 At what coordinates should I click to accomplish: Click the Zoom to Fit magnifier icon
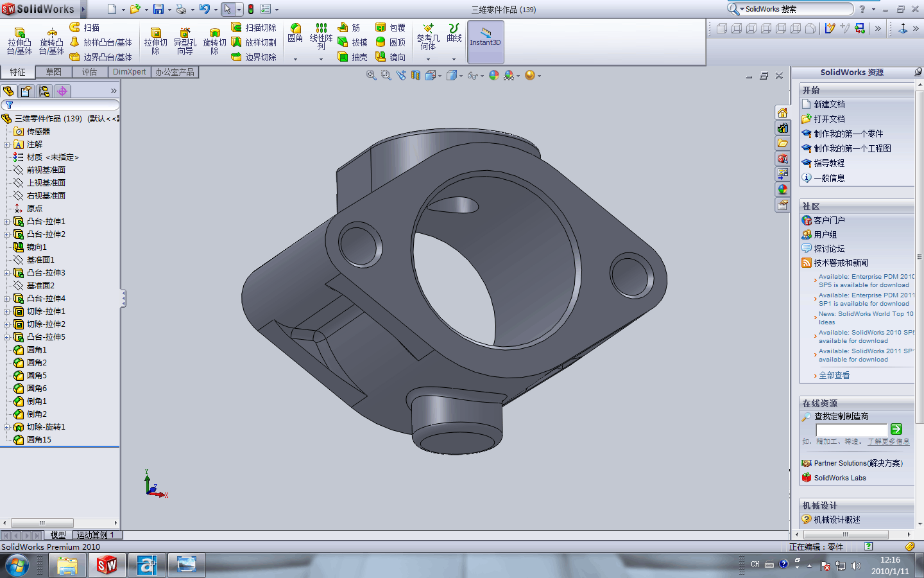click(x=371, y=75)
